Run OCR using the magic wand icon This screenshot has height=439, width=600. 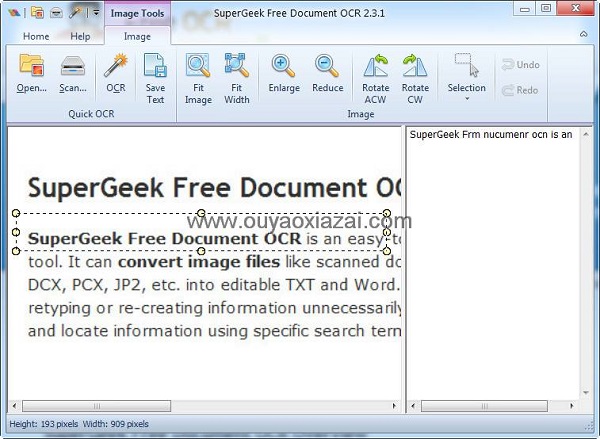[116, 74]
